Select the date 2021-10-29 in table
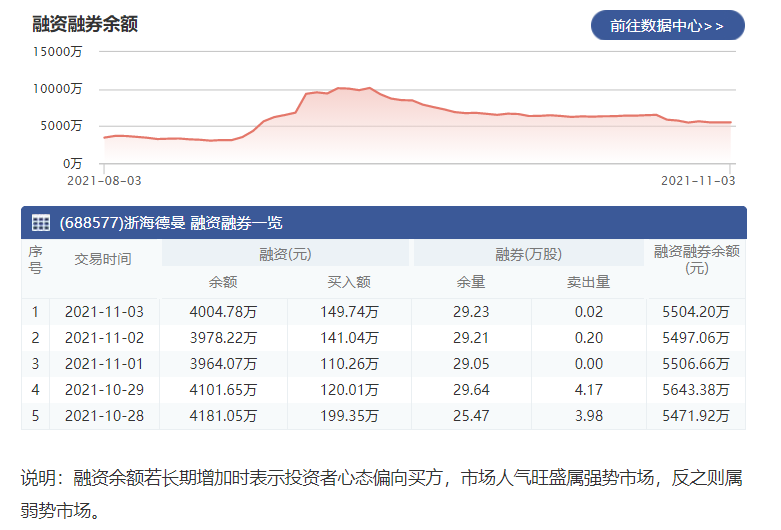 [104, 390]
